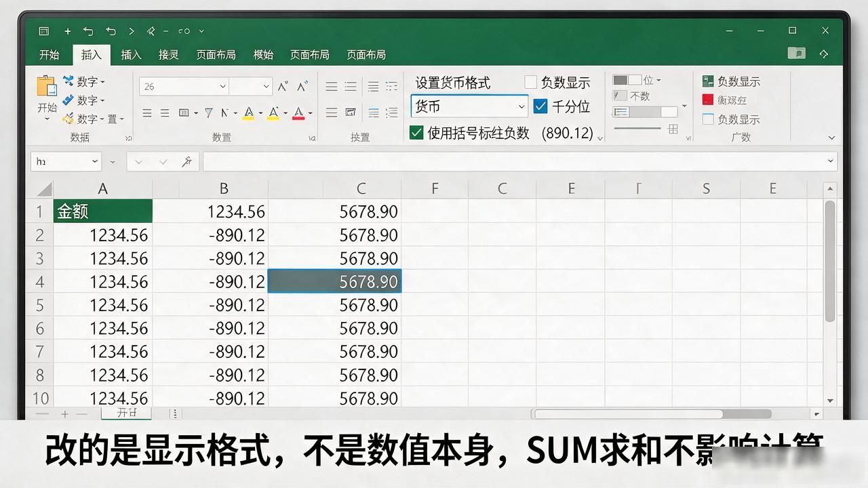Uncheck 使用括号标注负数 checkbox

[417, 133]
